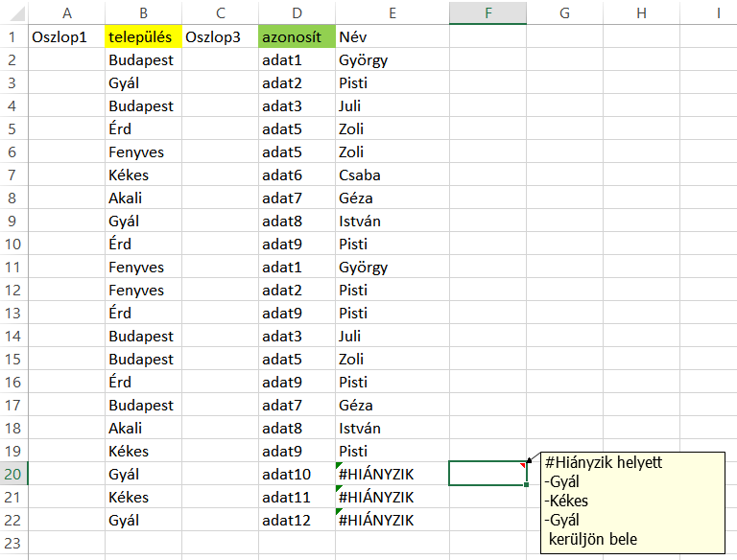The image size is (737, 560).
Task: Select column A header
Action: click(67, 12)
